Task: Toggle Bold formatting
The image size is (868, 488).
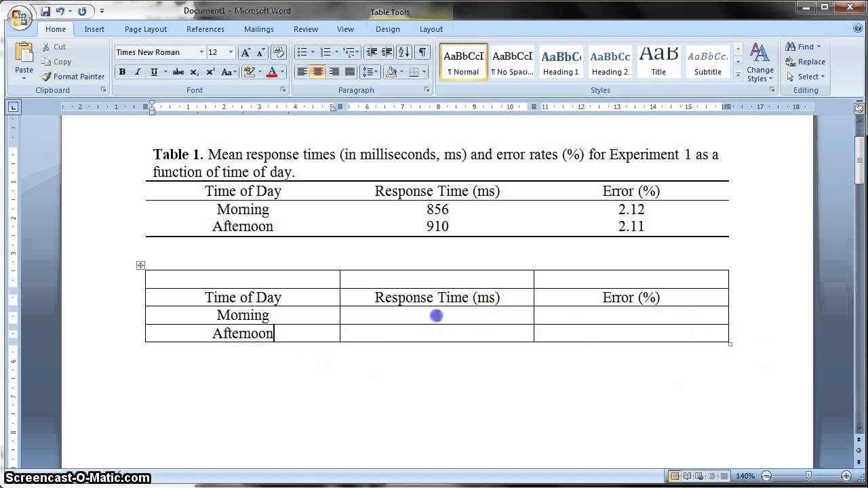Action: [x=122, y=72]
